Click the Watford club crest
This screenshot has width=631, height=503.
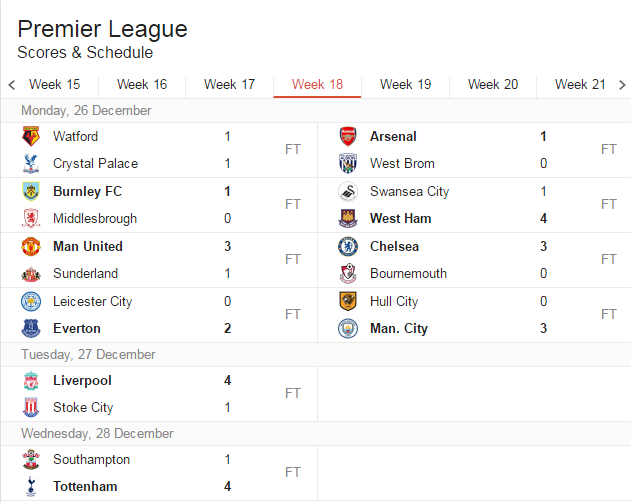[32, 137]
